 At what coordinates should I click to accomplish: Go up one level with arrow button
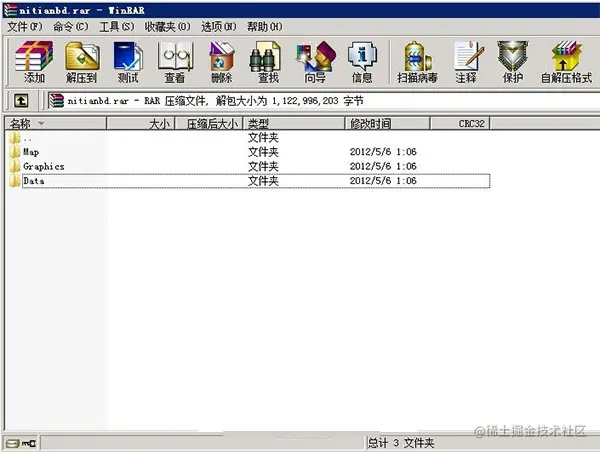click(x=21, y=101)
